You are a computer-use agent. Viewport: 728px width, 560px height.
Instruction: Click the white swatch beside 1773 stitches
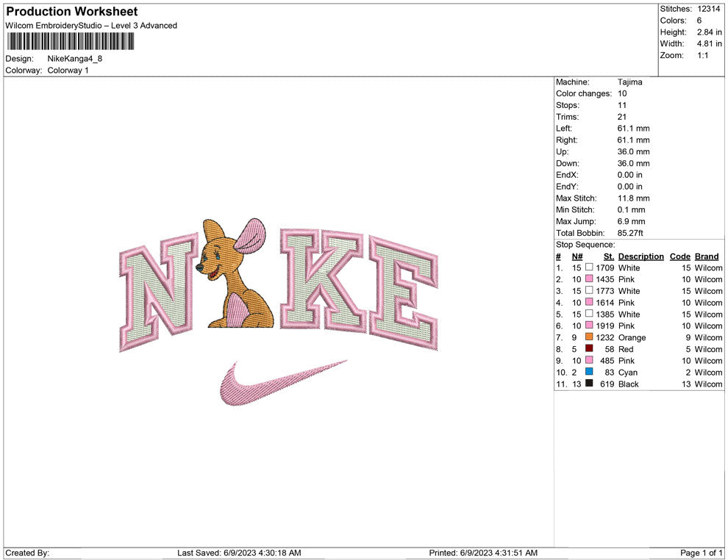[589, 290]
